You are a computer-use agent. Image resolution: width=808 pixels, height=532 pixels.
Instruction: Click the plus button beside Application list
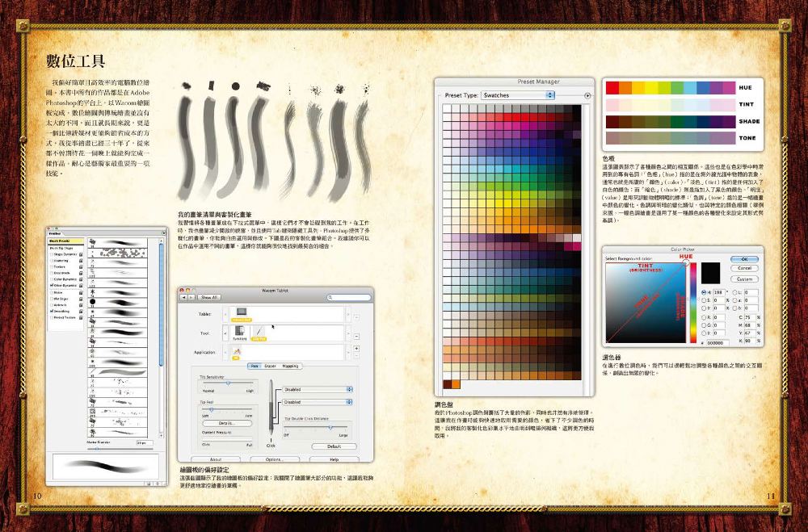click(356, 349)
